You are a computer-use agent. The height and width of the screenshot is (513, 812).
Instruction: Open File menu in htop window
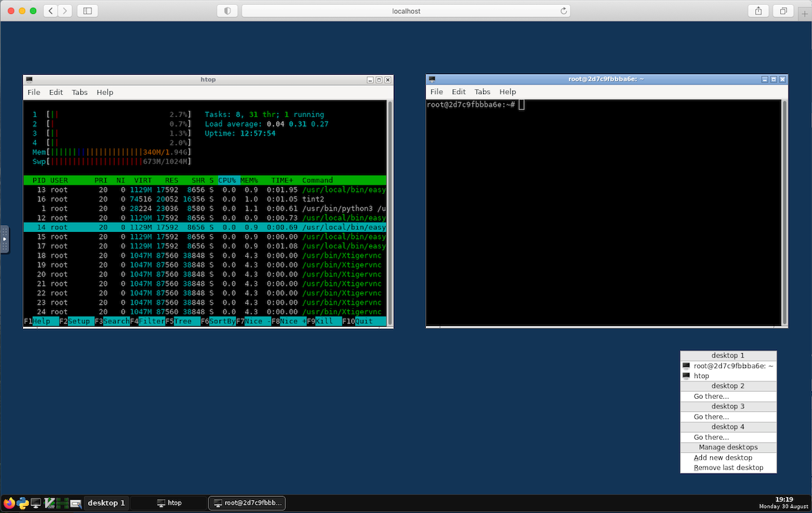(34, 92)
